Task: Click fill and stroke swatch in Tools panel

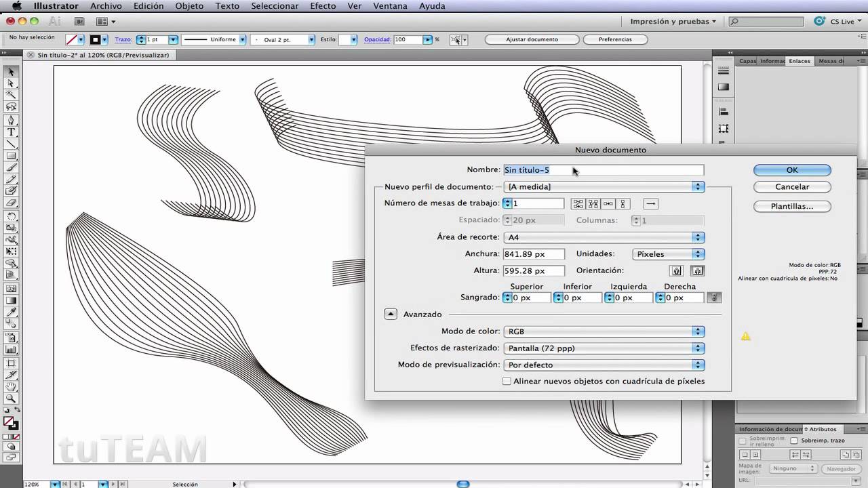Action: click(x=11, y=423)
